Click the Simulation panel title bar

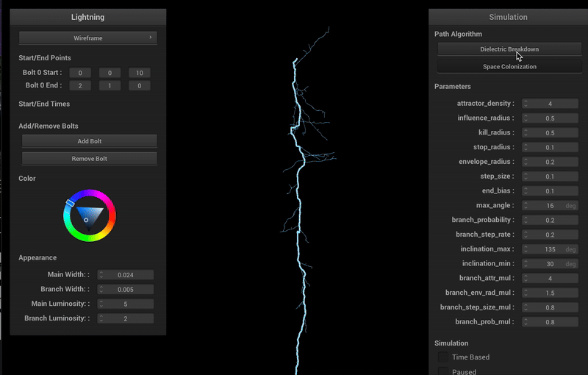click(508, 17)
